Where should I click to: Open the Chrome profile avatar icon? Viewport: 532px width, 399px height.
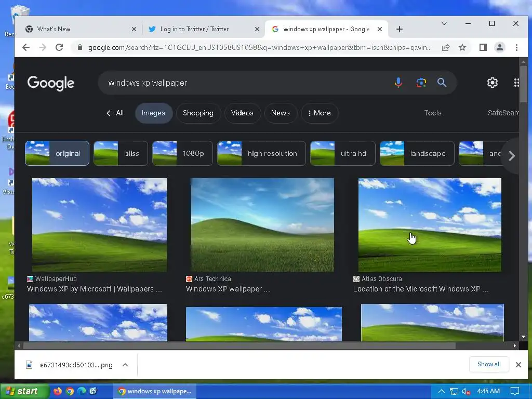[x=500, y=47]
